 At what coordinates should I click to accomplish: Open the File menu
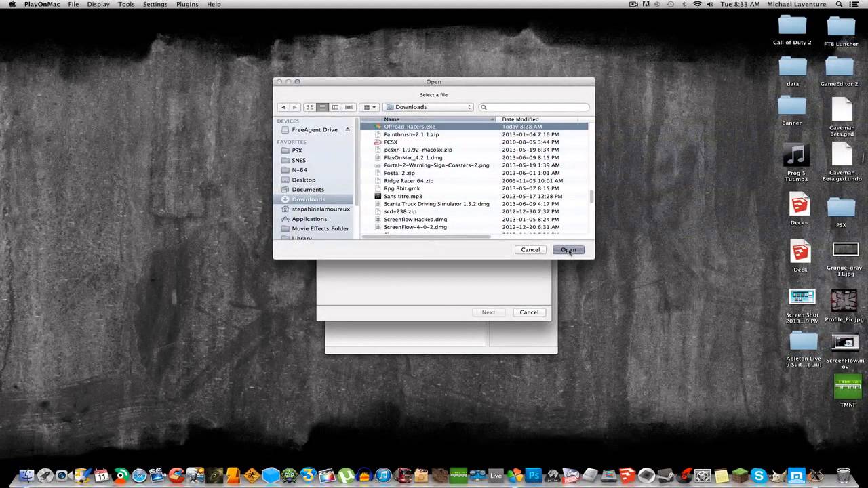(x=73, y=4)
